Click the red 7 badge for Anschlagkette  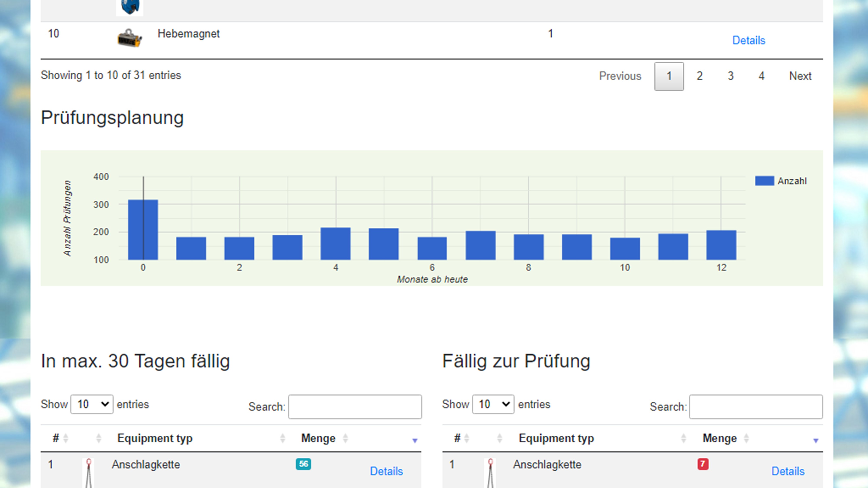click(x=703, y=464)
